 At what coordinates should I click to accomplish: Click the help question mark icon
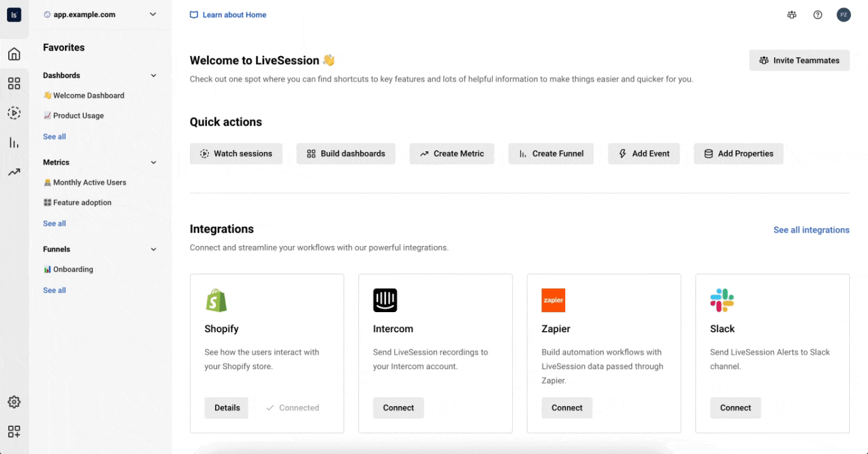click(818, 15)
